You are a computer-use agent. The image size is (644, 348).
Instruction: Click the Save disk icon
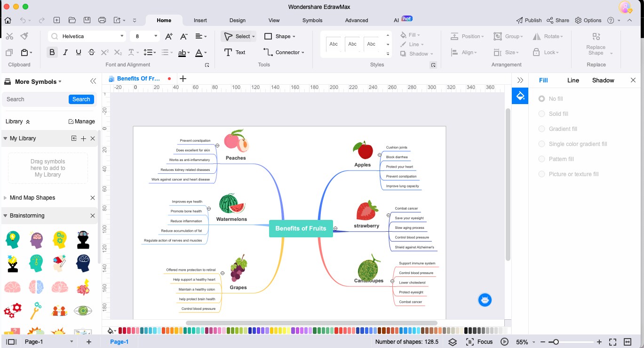coord(87,20)
